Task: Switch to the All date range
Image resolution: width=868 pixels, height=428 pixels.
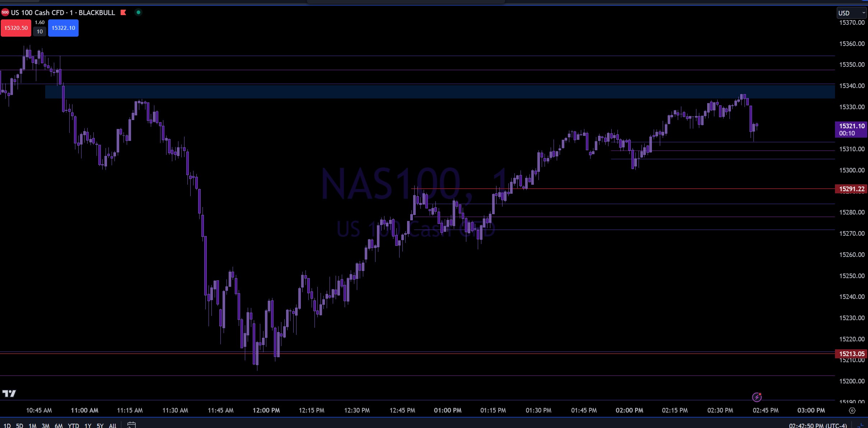Action: pyautogui.click(x=112, y=425)
